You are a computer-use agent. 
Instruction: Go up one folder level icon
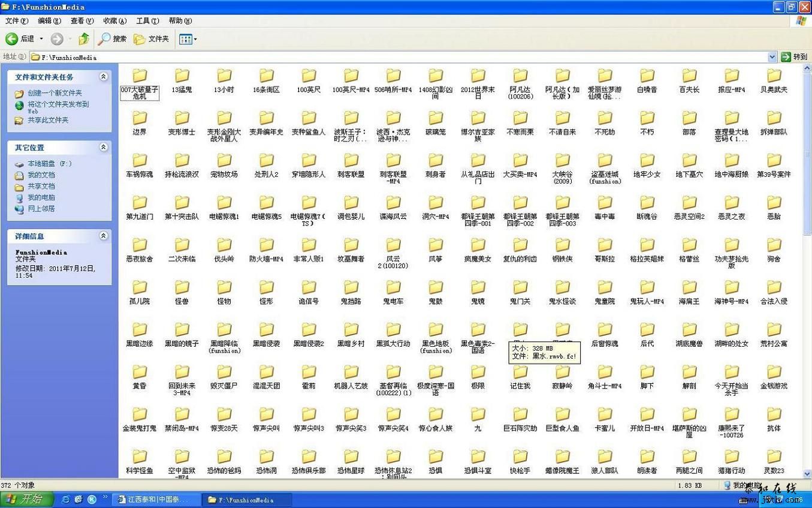pos(83,39)
